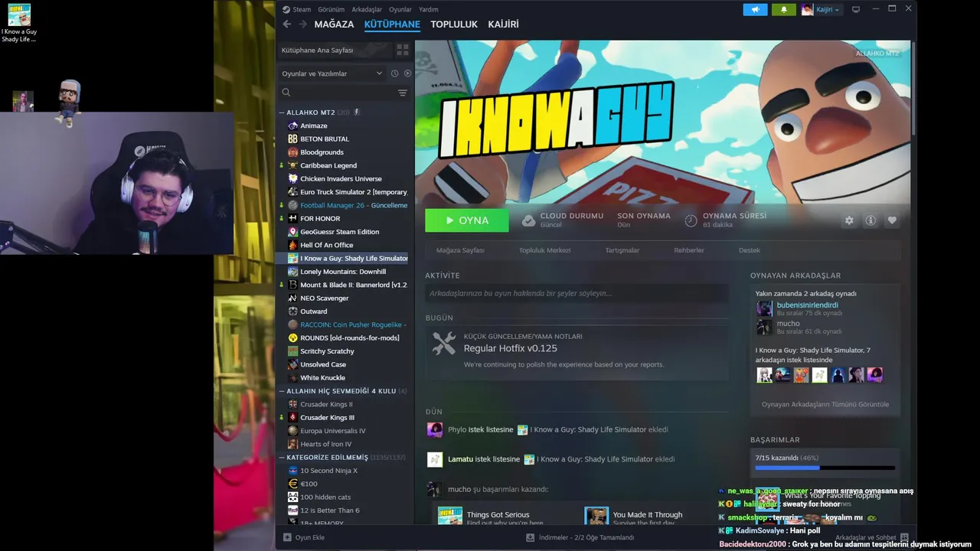980x551 pixels.
Task: Click the back navigation arrow
Action: point(287,24)
